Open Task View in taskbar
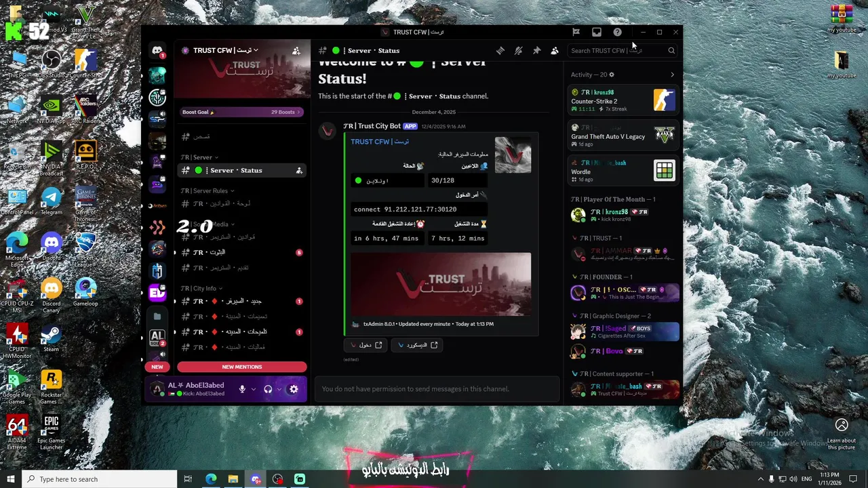This screenshot has height=488, width=868. (188, 479)
